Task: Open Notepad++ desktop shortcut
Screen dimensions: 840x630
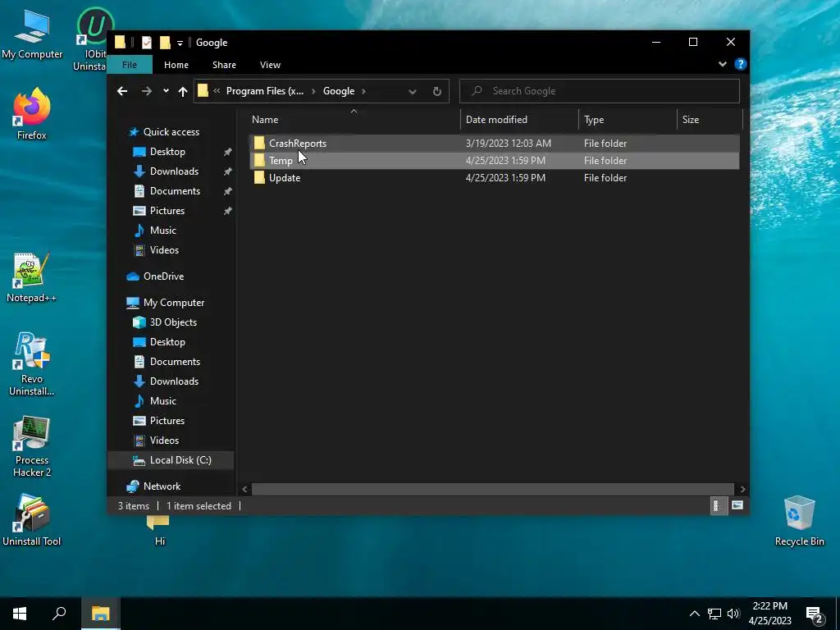Action: click(32, 277)
